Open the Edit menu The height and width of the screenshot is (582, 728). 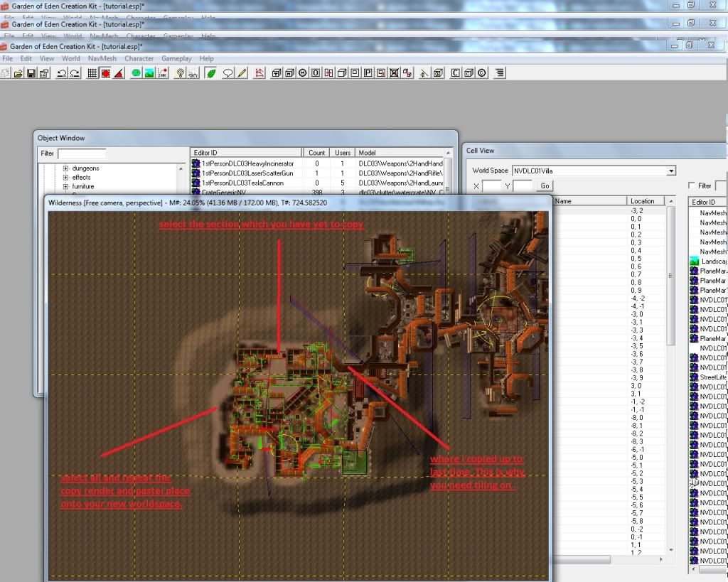click(26, 58)
